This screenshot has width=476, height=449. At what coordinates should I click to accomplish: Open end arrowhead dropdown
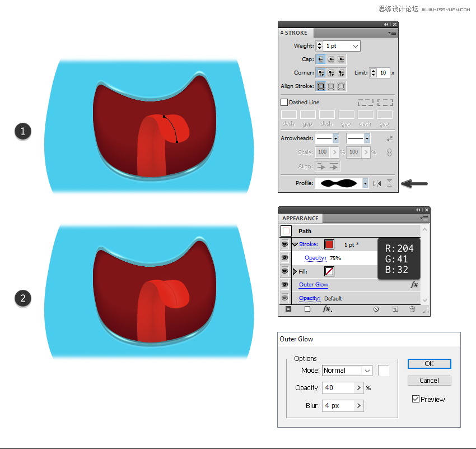coord(367,138)
